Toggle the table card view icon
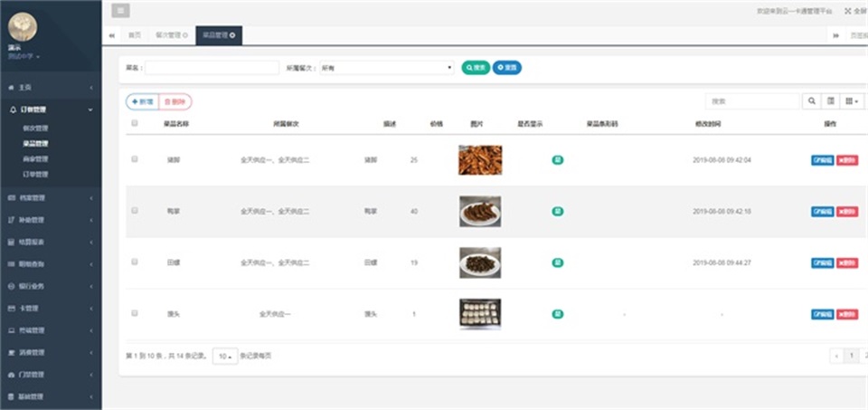This screenshot has width=868, height=410. (x=830, y=101)
